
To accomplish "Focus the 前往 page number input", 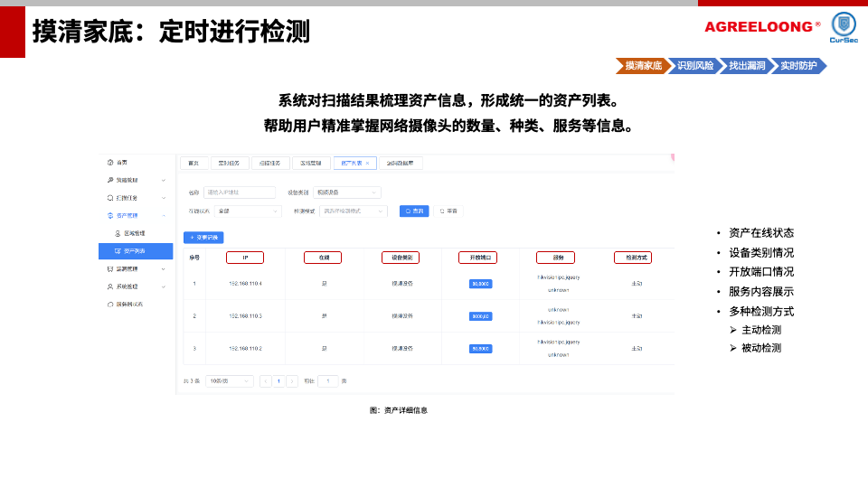I will coord(328,381).
